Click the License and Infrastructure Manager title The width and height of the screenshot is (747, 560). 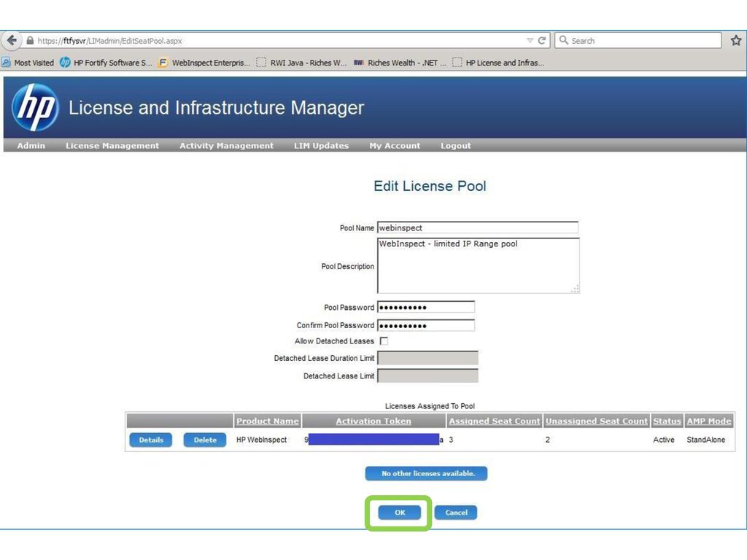tap(216, 108)
